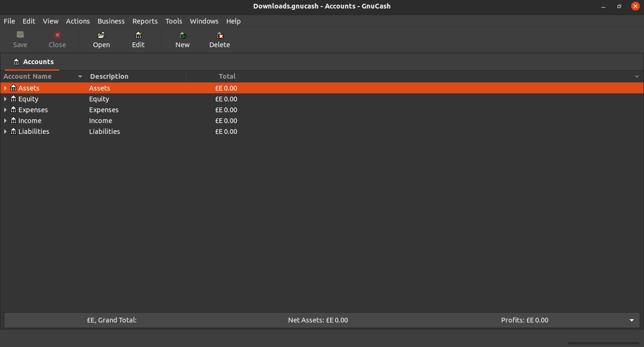The width and height of the screenshot is (644, 347).
Task: Click the bank icon beside Expenses
Action: [x=13, y=110]
